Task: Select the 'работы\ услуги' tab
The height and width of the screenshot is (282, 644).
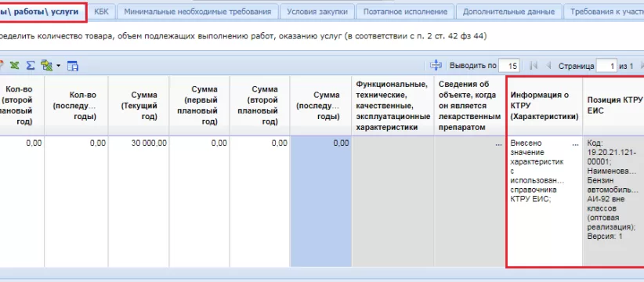Action: (x=42, y=12)
